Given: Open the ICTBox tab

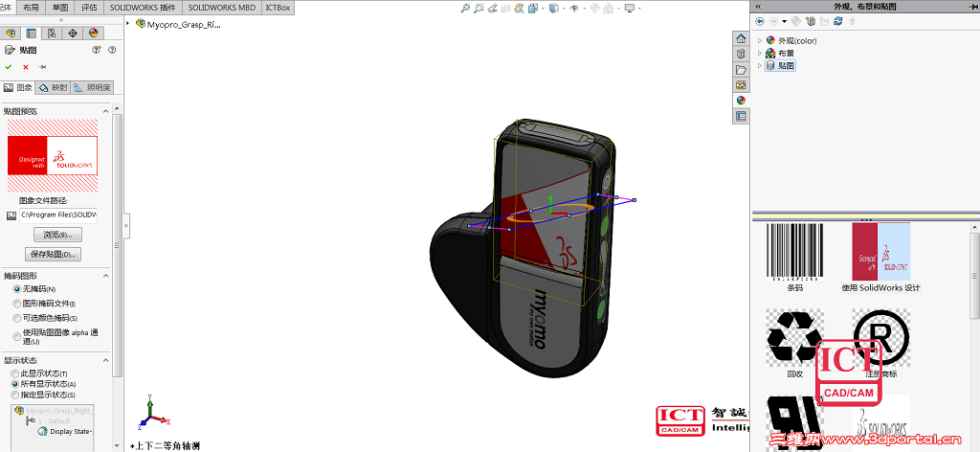Looking at the screenshot, I should click(x=278, y=8).
